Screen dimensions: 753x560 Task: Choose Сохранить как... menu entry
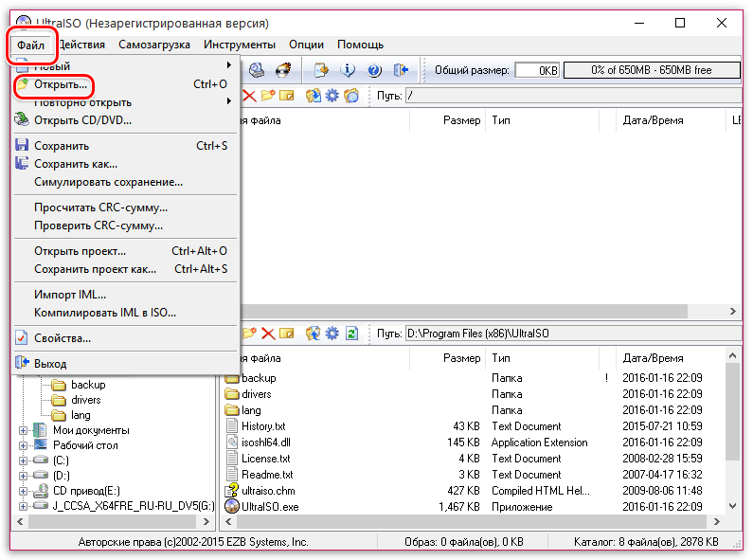(x=125, y=164)
